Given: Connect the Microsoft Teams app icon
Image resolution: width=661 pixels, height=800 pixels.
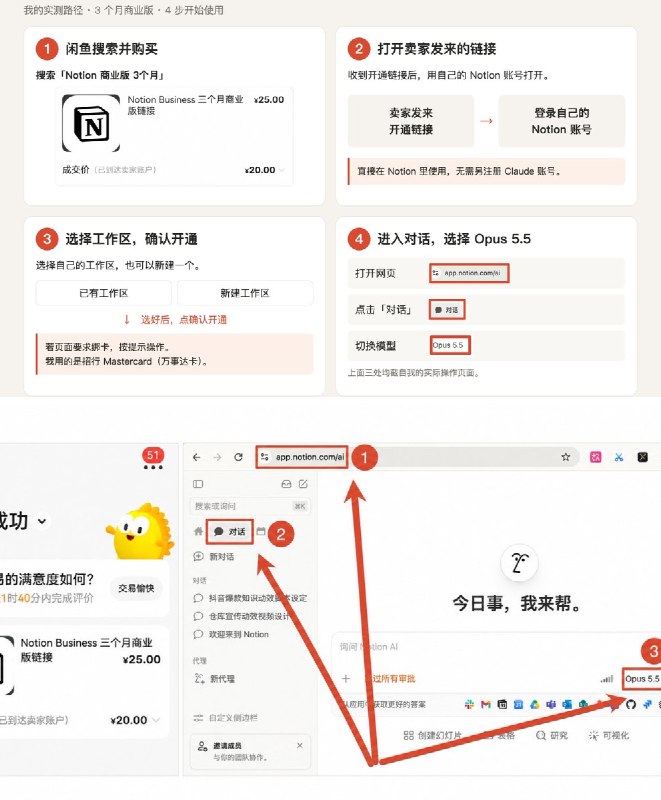Looking at the screenshot, I should [x=551, y=705].
